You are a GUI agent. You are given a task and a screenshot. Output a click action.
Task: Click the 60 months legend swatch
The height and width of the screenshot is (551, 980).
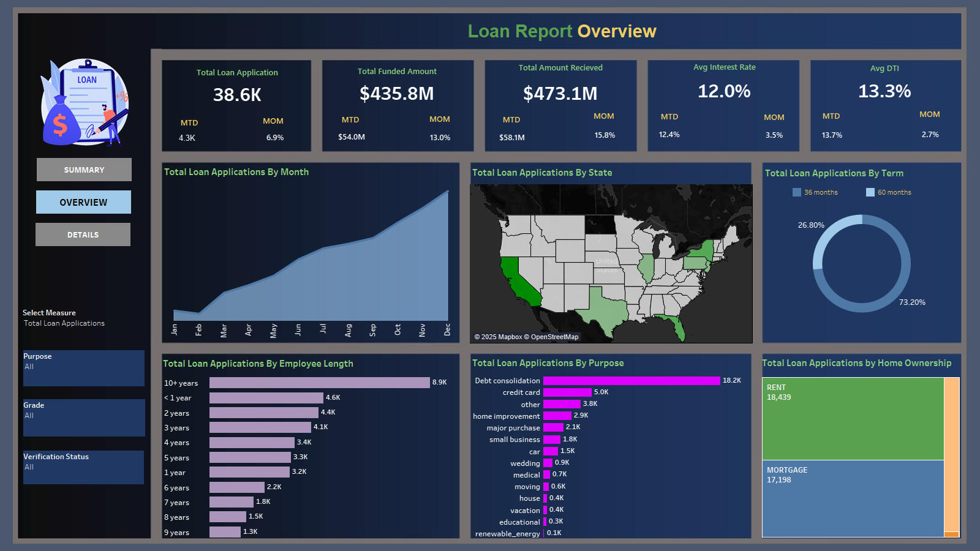click(870, 192)
